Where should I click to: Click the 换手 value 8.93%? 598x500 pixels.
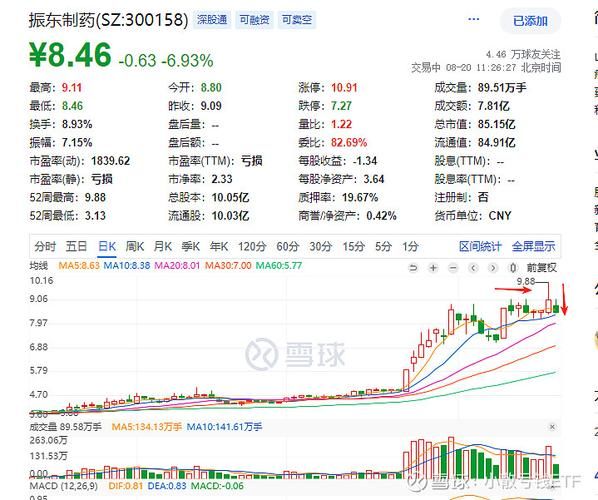77,124
